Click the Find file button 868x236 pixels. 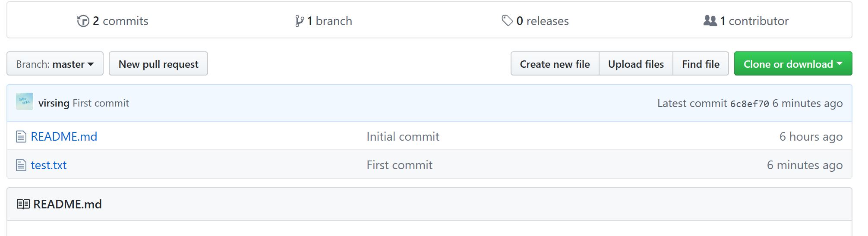coord(701,64)
